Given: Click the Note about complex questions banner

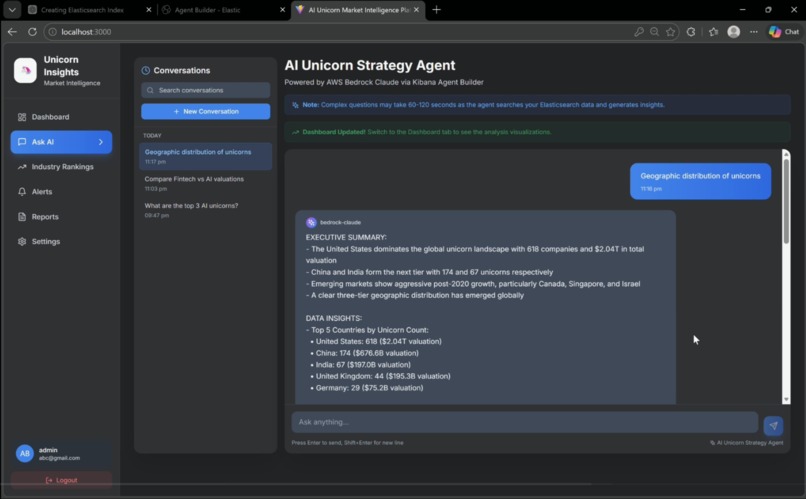Looking at the screenshot, I should [537, 105].
